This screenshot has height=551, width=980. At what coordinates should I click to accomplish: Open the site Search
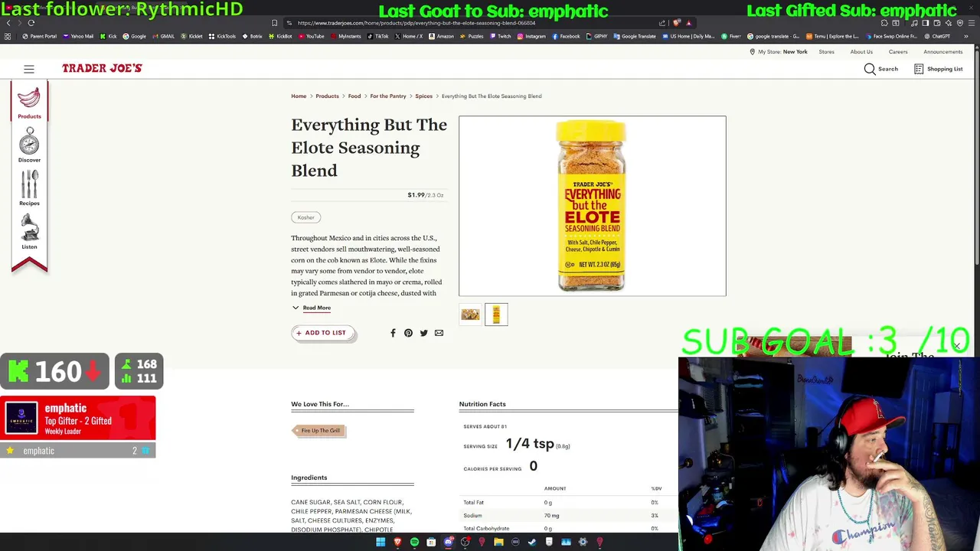(880, 69)
